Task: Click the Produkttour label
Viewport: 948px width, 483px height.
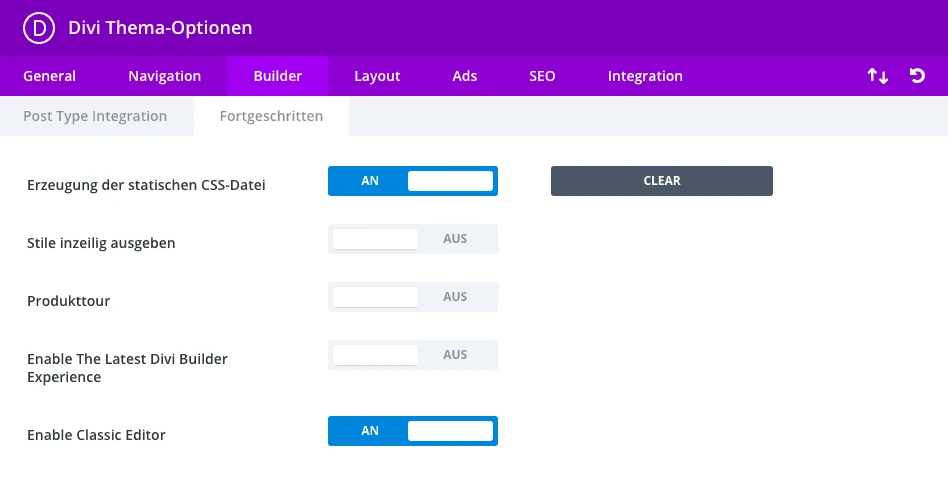Action: 68,300
